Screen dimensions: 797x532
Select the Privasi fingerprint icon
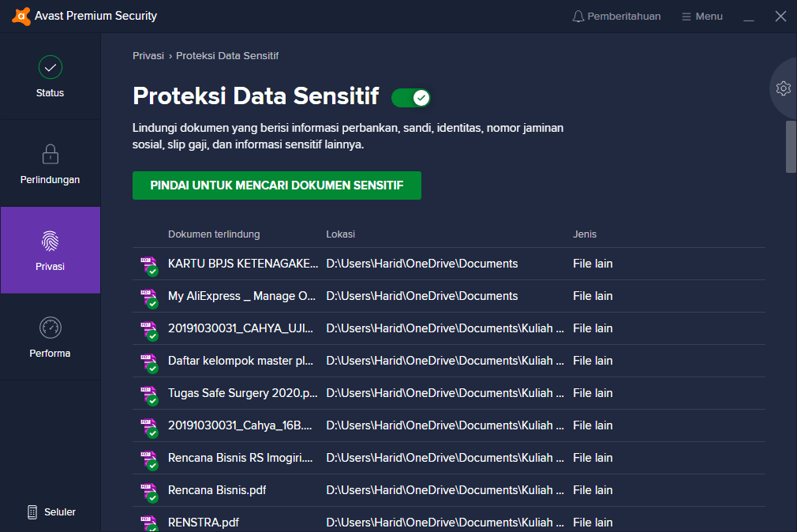click(51, 241)
